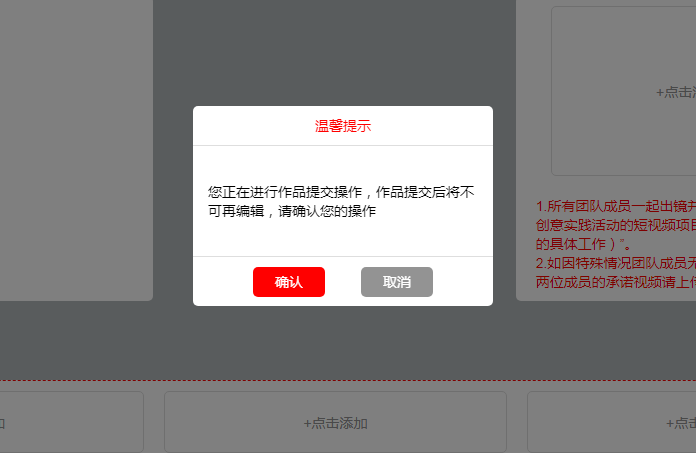Click the red dashed divider line

coord(348,380)
